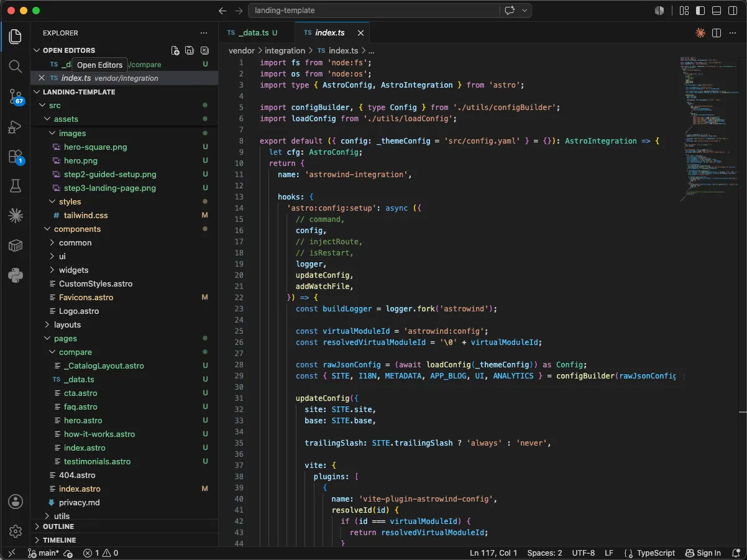747x560 pixels.
Task: Go forward using the title bar arrow
Action: 239,11
